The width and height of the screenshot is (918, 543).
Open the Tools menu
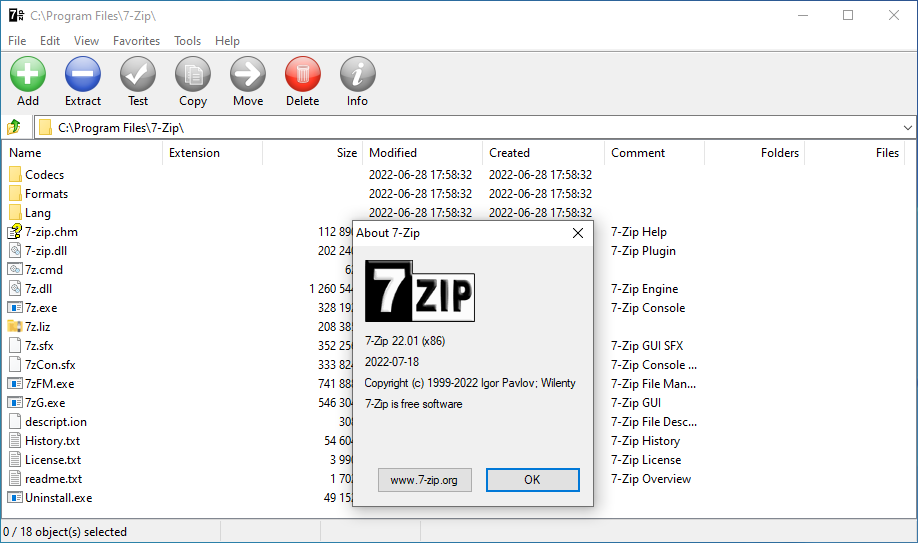click(187, 41)
